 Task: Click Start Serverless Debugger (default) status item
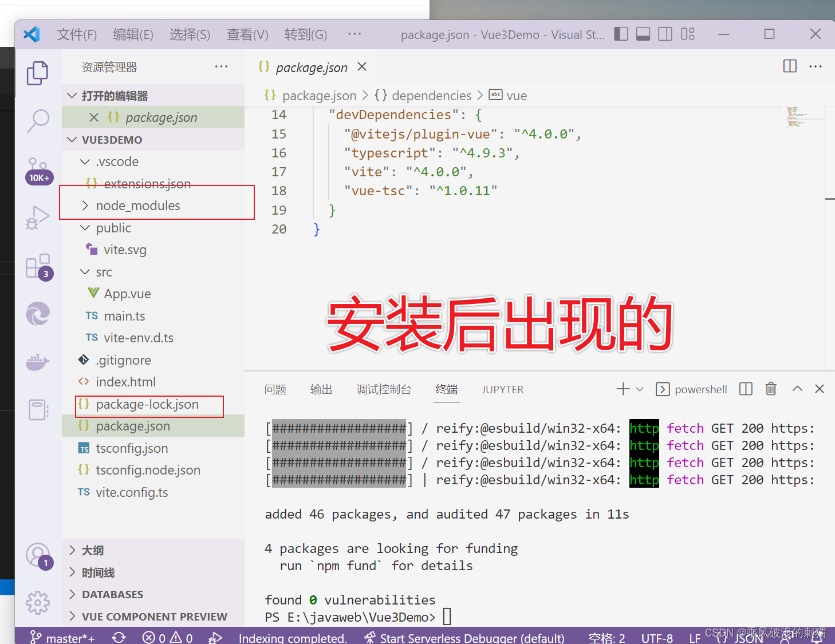tap(464, 637)
